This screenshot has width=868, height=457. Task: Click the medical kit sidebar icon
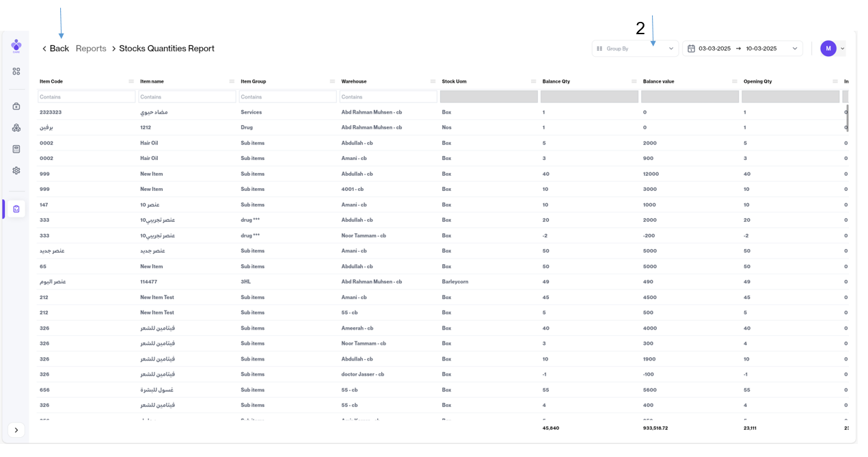point(16,106)
